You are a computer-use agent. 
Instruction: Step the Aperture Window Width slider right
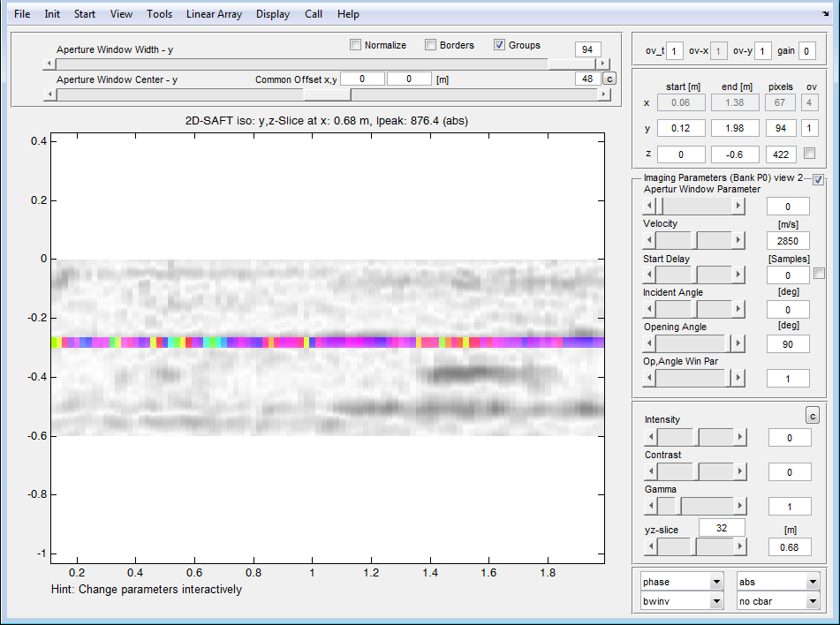click(603, 64)
